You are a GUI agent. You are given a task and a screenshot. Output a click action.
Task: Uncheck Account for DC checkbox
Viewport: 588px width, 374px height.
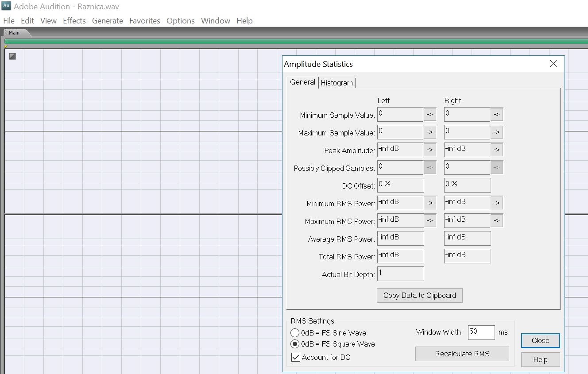pyautogui.click(x=296, y=357)
